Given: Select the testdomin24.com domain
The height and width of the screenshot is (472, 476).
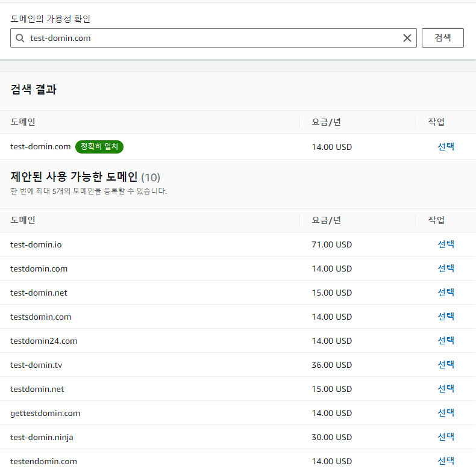Looking at the screenshot, I should 446,341.
